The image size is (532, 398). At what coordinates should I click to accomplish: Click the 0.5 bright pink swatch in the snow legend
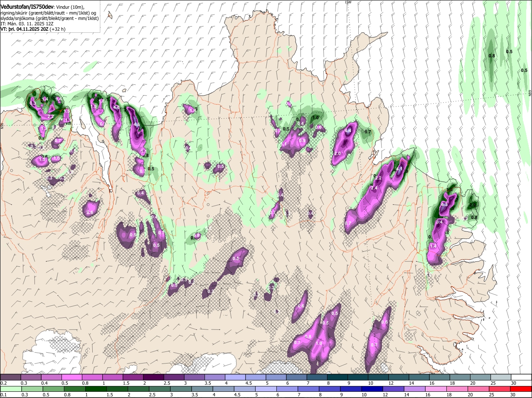(x=71, y=377)
